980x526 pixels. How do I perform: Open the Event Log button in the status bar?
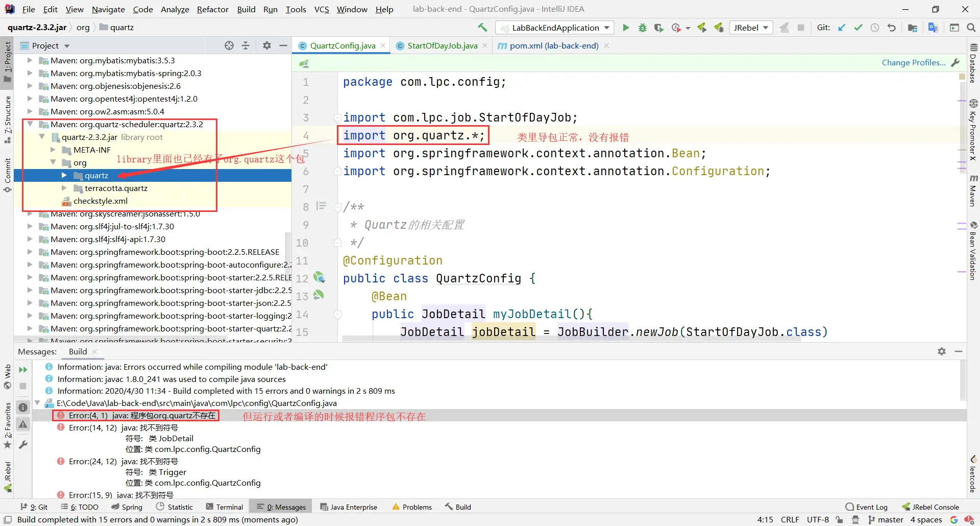(x=867, y=507)
